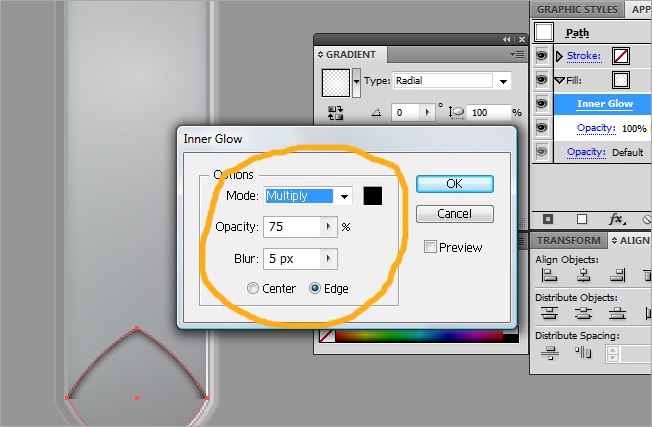Close the Gradient panel

(x=522, y=39)
